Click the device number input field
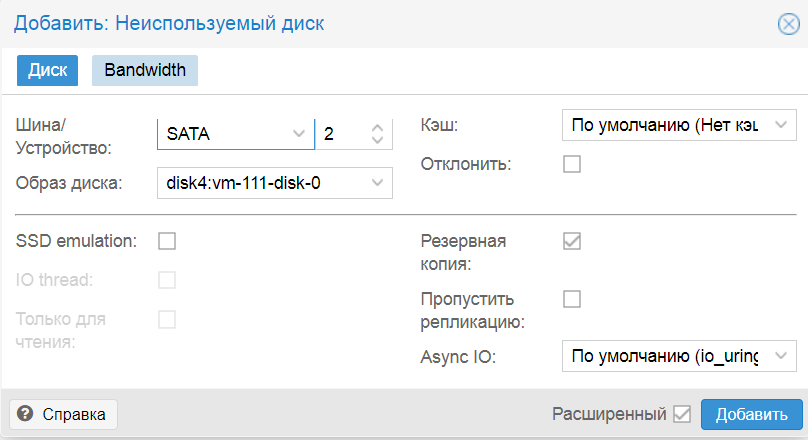Screen dimensions: 808x440 tap(340, 133)
